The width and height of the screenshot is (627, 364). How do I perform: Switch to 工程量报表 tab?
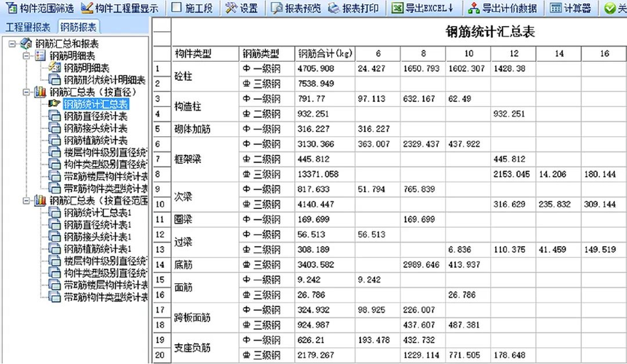(x=28, y=27)
